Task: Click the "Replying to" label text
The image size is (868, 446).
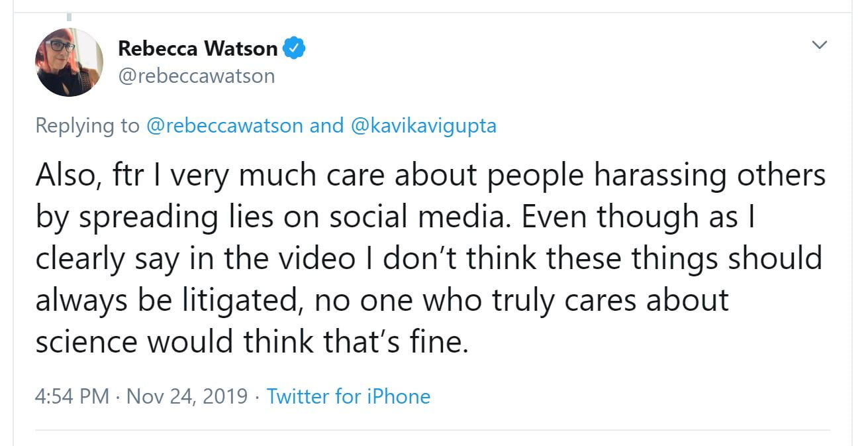Action: coord(87,125)
